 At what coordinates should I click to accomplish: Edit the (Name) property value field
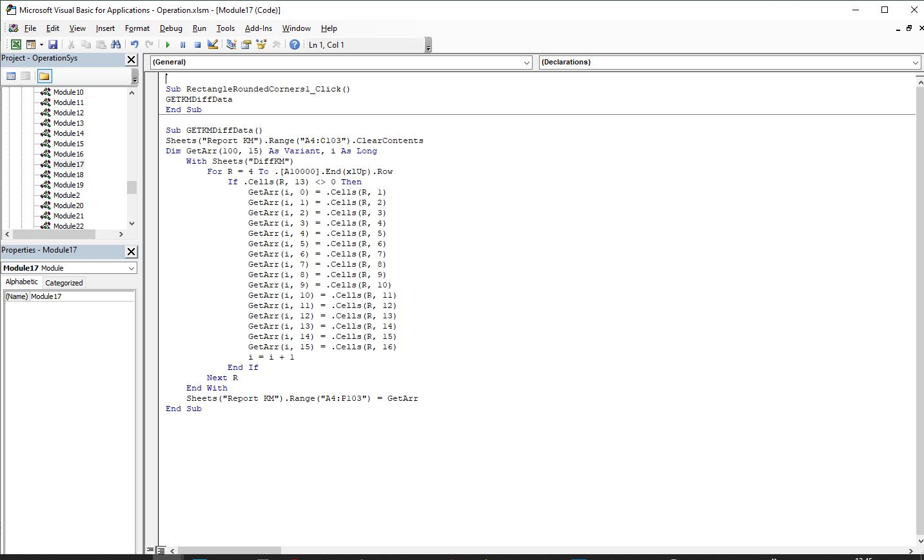point(82,296)
